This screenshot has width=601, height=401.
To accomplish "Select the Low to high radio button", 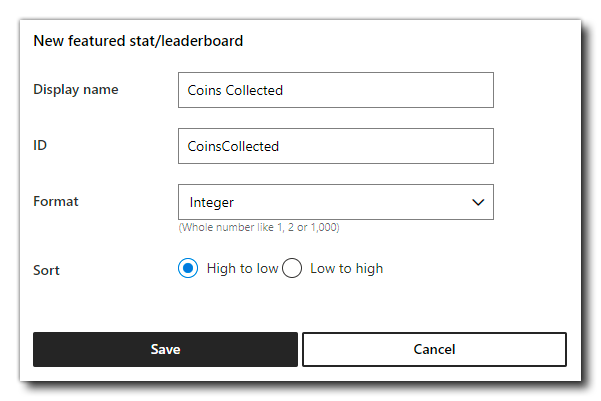I will [292, 268].
